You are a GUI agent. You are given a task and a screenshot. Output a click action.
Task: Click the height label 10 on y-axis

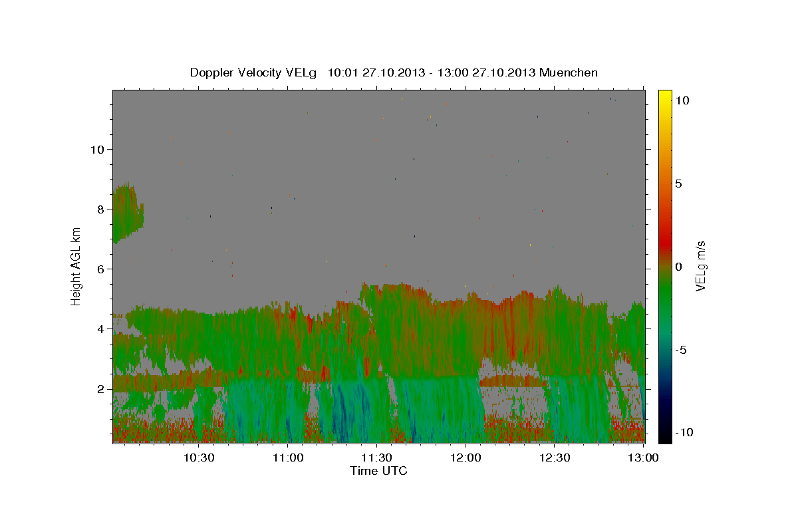point(97,149)
